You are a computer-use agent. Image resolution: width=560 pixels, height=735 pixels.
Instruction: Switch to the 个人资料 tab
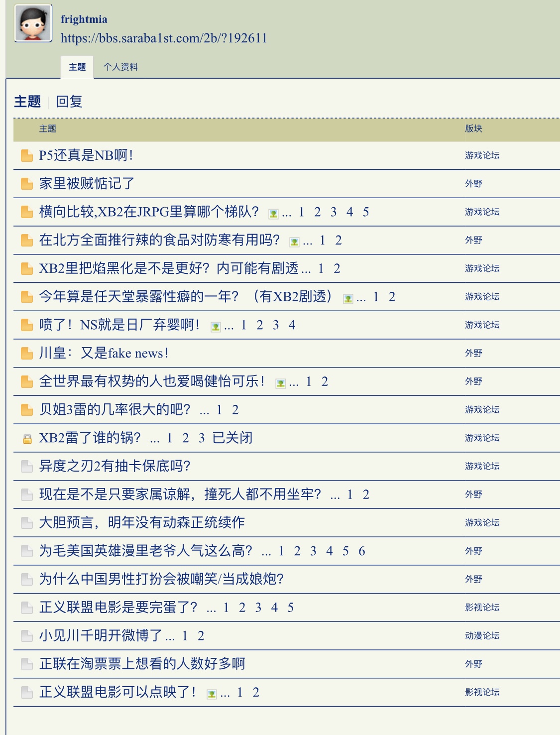120,67
